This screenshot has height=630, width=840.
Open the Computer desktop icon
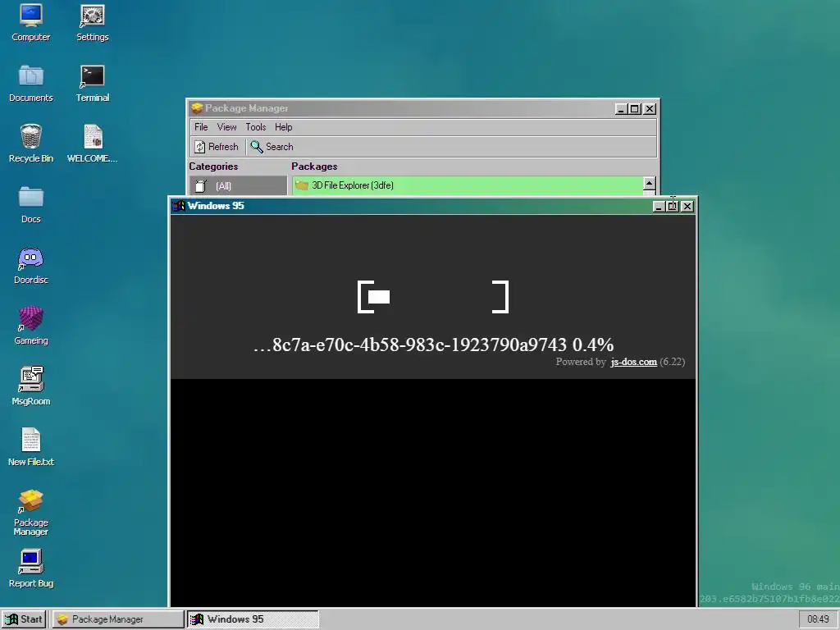pos(31,22)
